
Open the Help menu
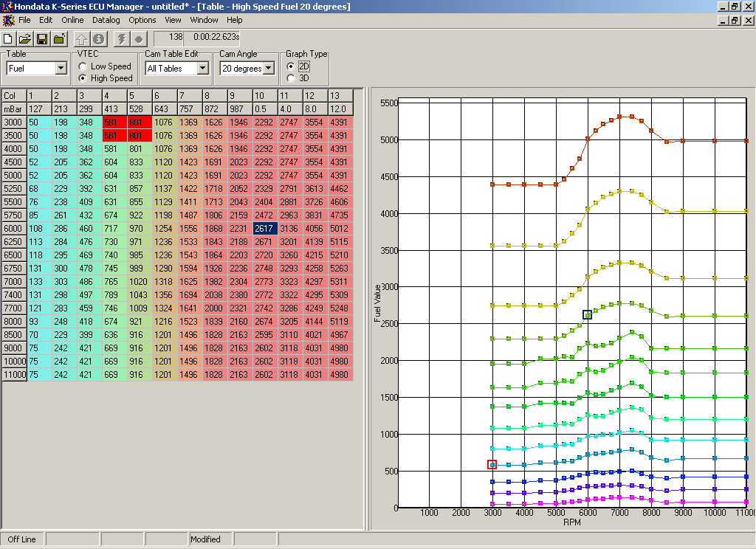pos(235,20)
